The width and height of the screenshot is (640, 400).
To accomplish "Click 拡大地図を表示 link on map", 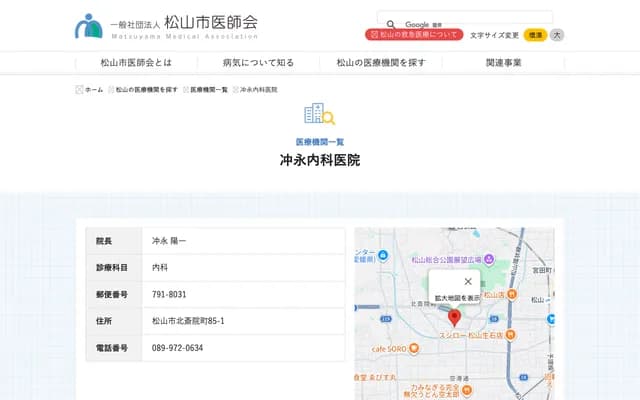I will pyautogui.click(x=455, y=298).
